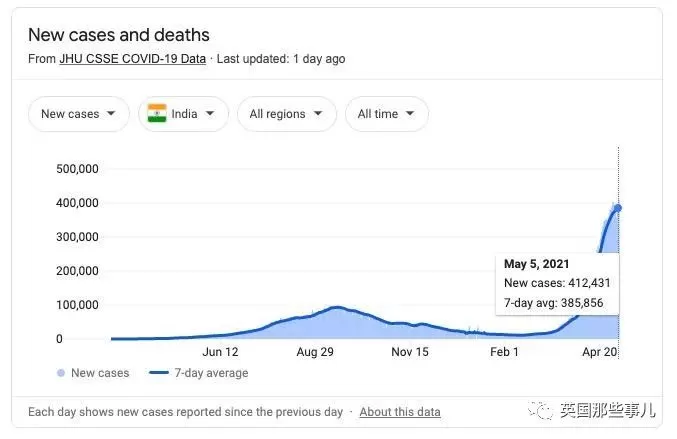Follow the JHU CSSE COVID-19 Data link

pyautogui.click(x=133, y=59)
